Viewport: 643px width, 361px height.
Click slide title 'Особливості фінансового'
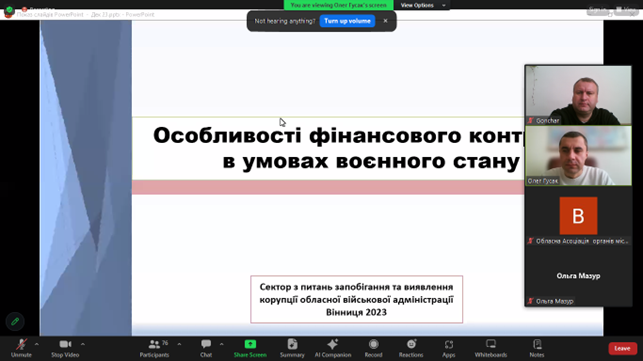pyautogui.click(x=307, y=135)
